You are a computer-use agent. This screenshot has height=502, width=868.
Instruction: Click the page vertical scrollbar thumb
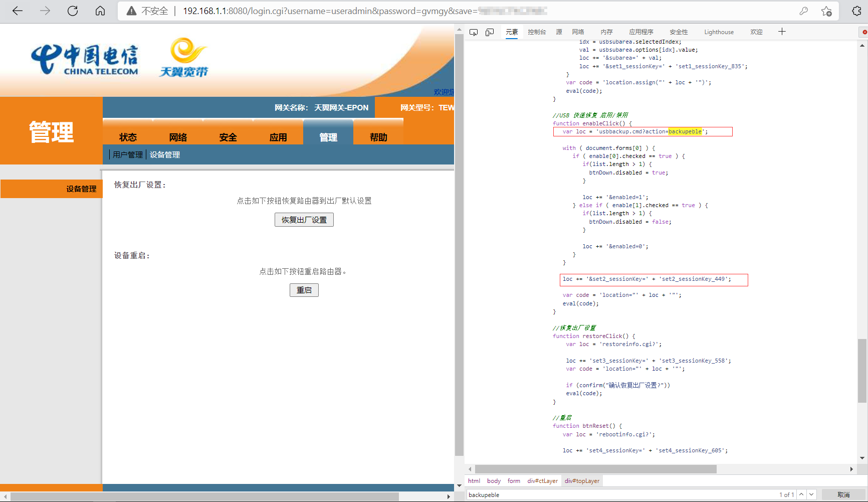(459, 245)
